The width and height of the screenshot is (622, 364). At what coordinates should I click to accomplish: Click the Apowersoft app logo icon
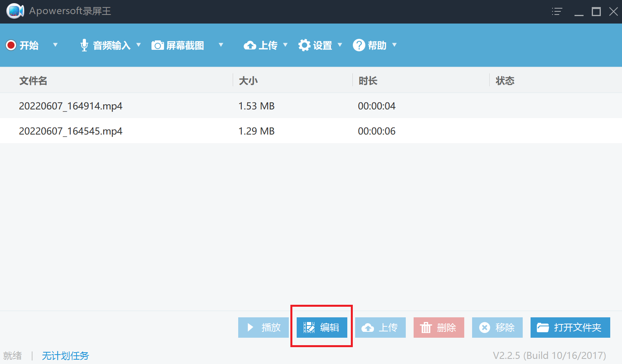(15, 11)
